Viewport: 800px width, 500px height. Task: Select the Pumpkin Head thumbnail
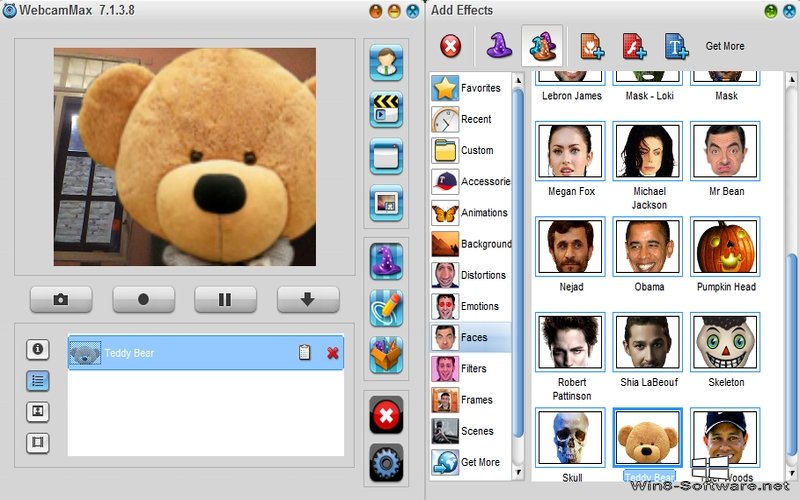(725, 246)
